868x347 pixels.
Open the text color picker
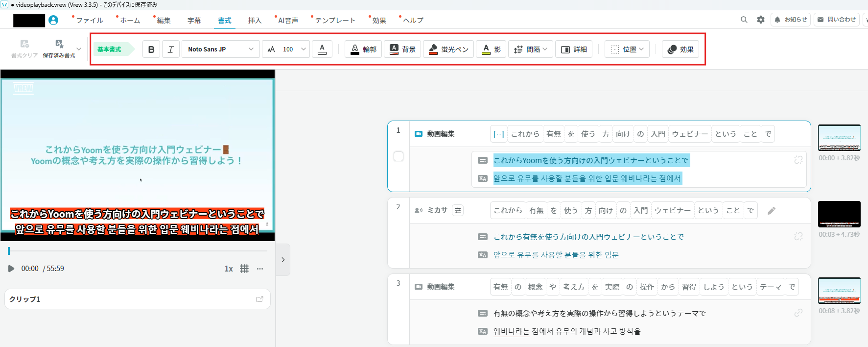[322, 50]
